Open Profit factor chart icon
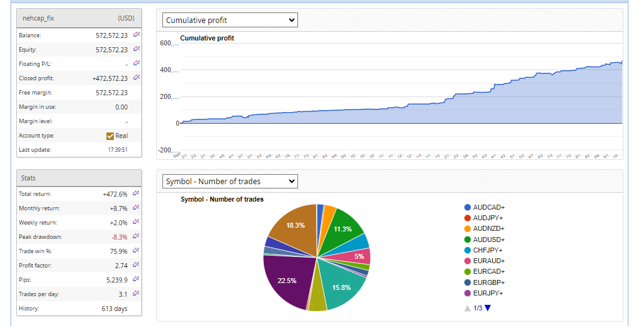Viewport: 644px width, 326px height. (136, 265)
